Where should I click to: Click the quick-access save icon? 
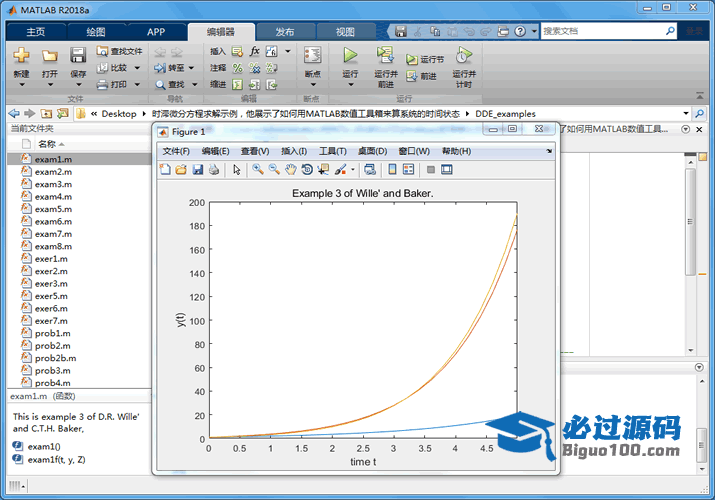[x=400, y=31]
